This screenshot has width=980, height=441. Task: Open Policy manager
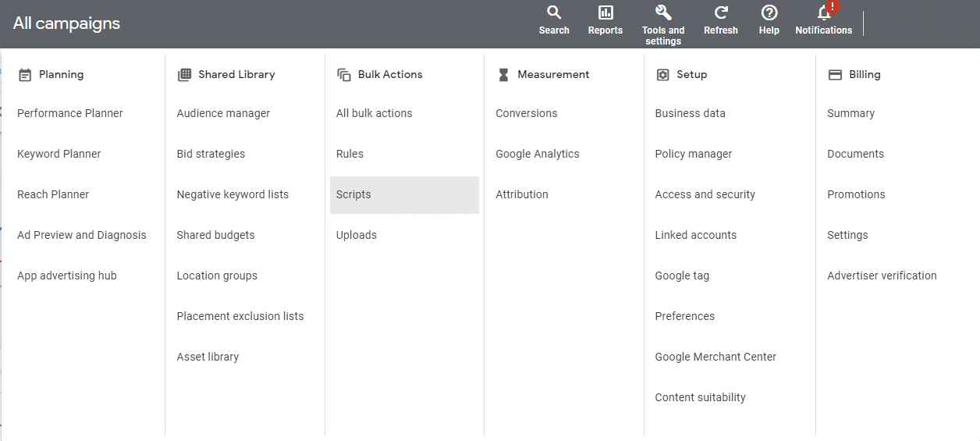[694, 154]
